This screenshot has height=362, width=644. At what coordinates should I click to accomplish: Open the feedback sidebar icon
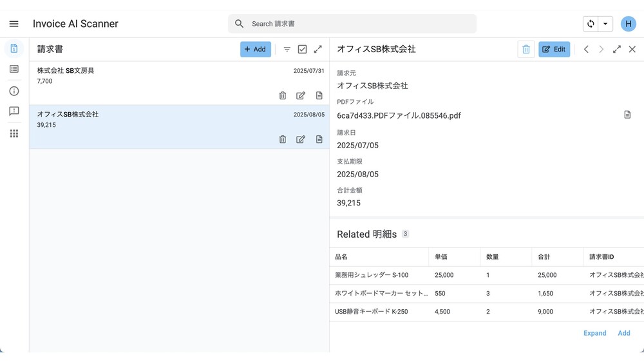14,111
